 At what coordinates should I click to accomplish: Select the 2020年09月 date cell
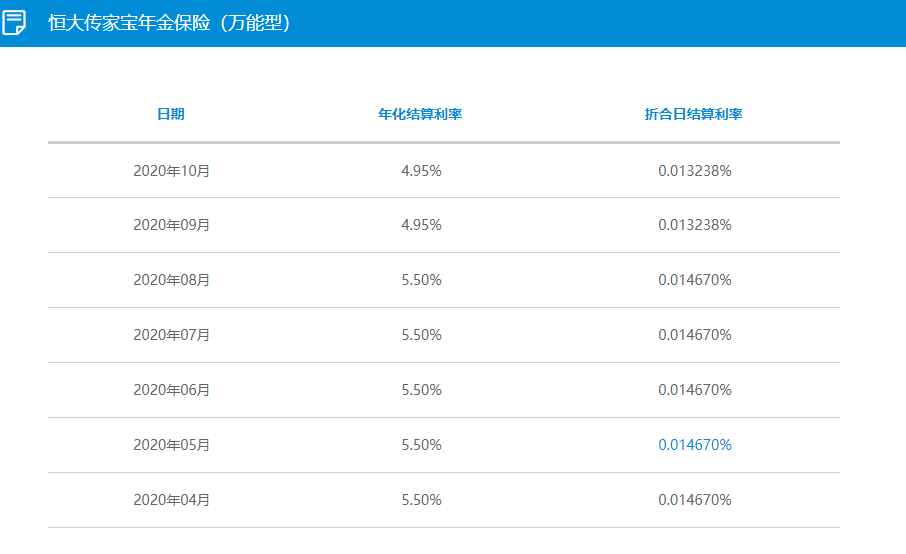click(x=172, y=225)
